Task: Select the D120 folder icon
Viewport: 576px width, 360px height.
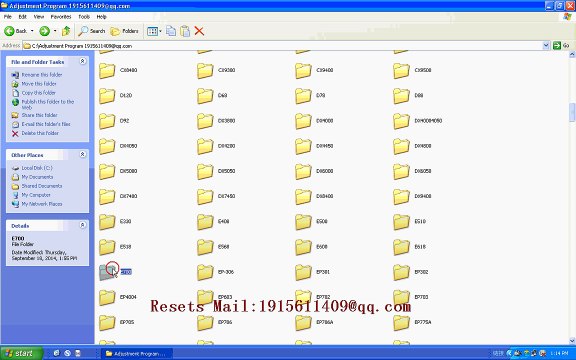Action: tap(107, 96)
